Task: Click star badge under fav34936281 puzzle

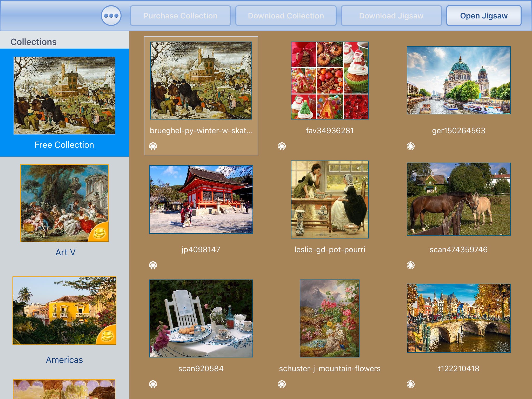Action: (282, 146)
